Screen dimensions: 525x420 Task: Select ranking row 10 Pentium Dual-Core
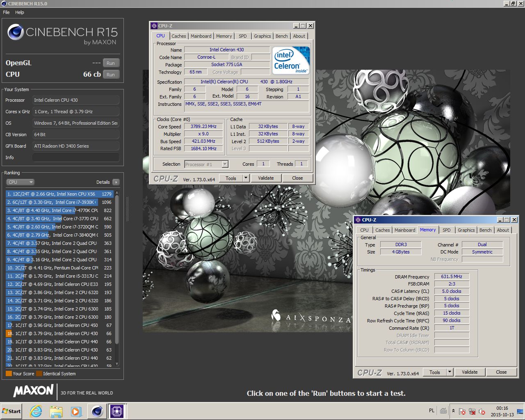[59, 268]
